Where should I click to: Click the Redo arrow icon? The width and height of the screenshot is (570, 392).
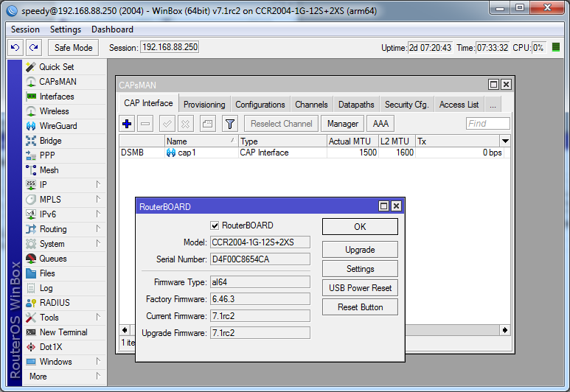click(x=34, y=48)
